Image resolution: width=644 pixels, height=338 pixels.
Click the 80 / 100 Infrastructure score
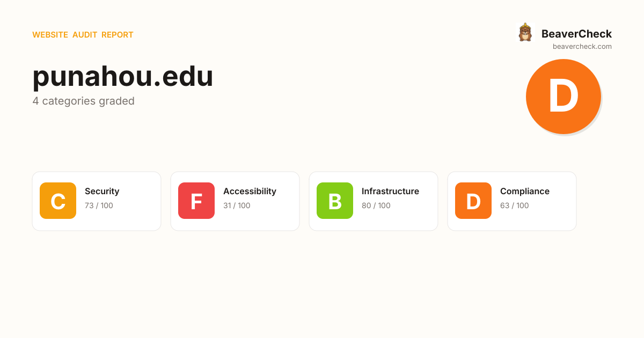click(x=376, y=205)
